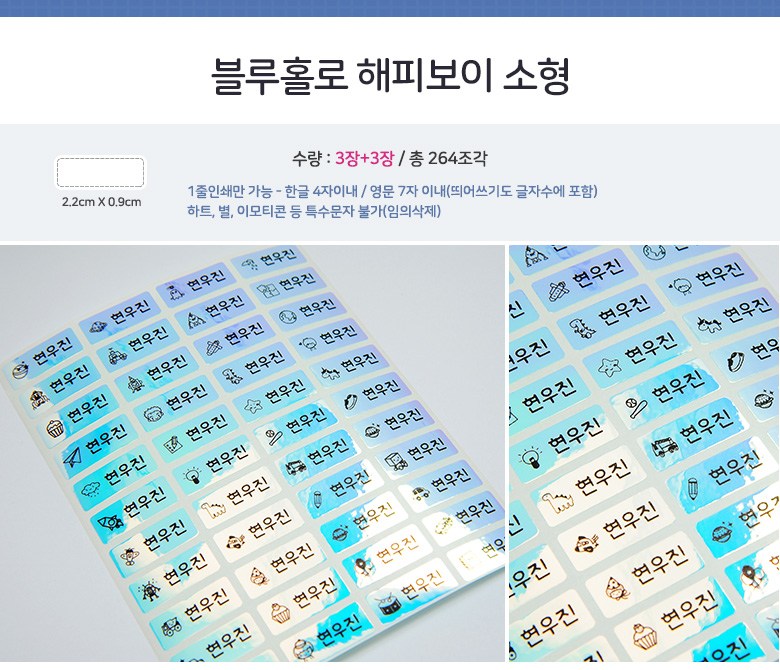Click the pink 3장+3장 quantity text

(x=365, y=158)
